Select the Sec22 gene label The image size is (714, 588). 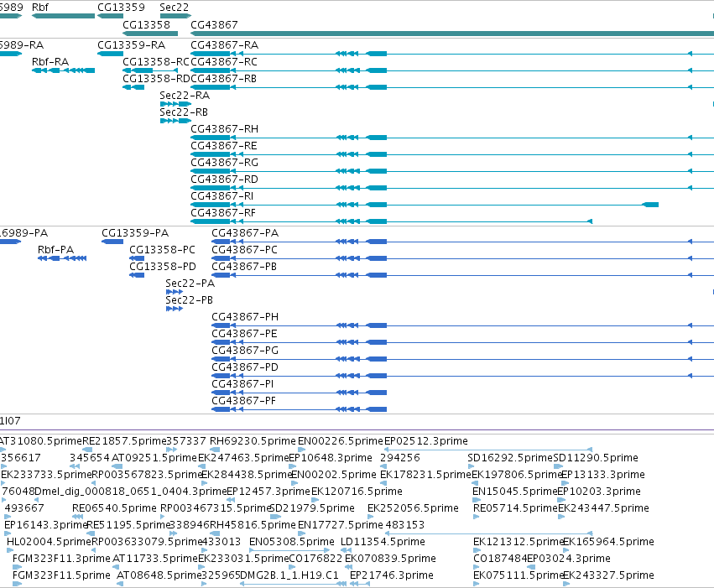(x=174, y=8)
